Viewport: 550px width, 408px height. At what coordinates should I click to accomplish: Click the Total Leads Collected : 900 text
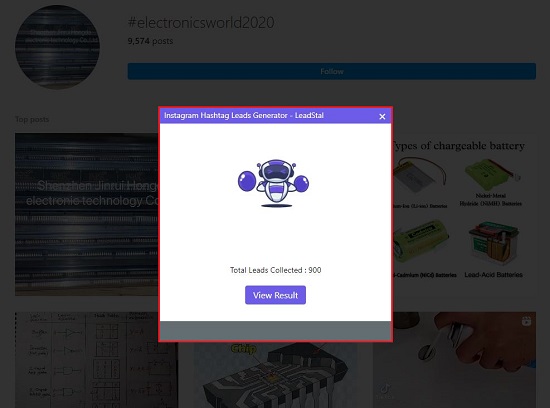pyautogui.click(x=275, y=270)
